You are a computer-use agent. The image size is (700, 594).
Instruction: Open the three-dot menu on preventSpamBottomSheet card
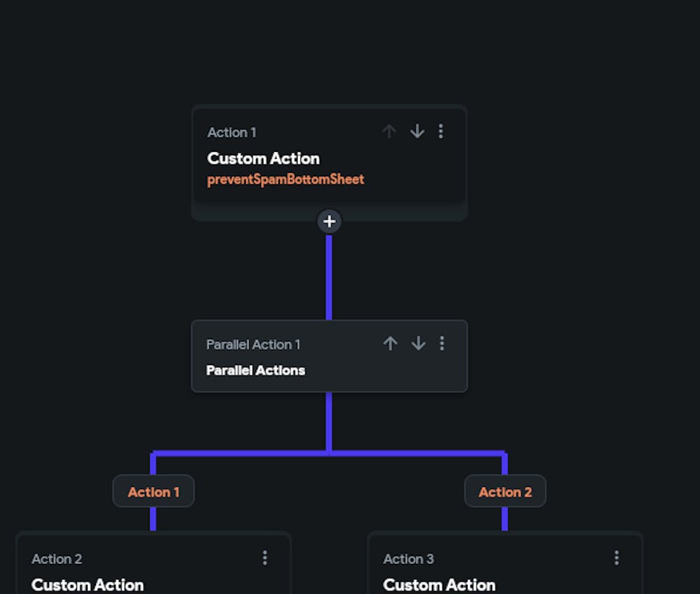(x=440, y=132)
